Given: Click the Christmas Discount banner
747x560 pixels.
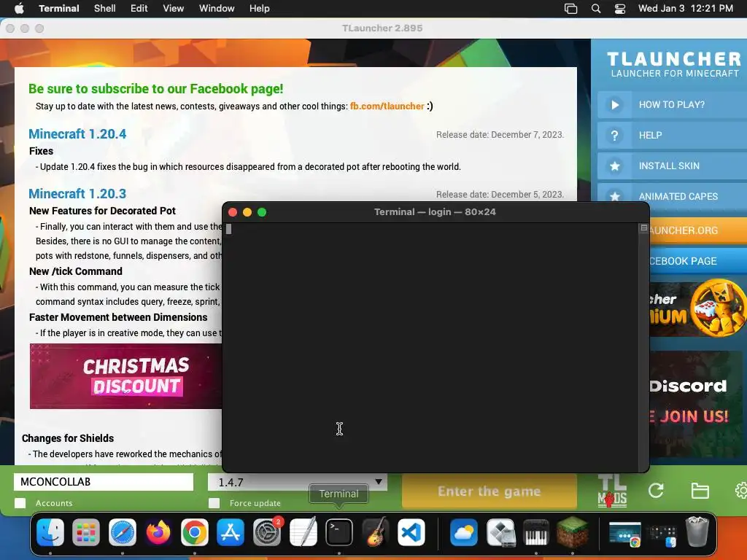Looking at the screenshot, I should pos(126,376).
